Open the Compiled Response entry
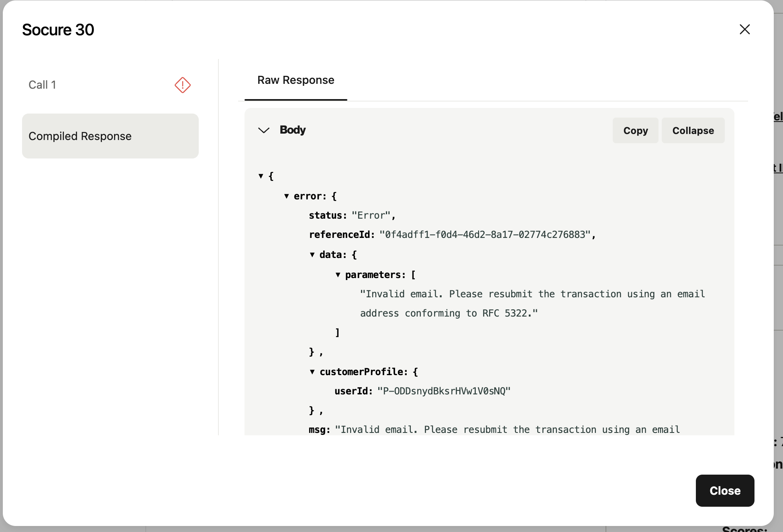 (110, 136)
